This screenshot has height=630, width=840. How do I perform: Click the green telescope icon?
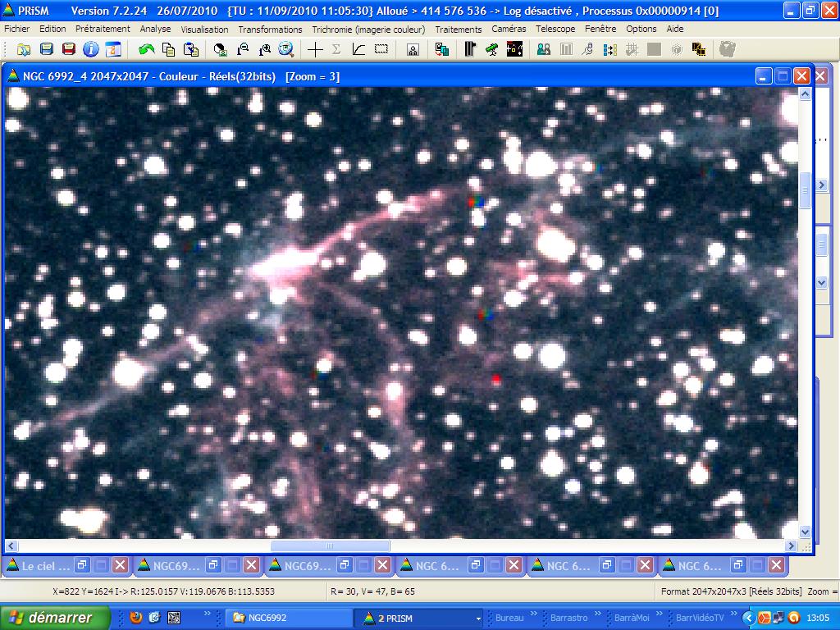(x=491, y=49)
